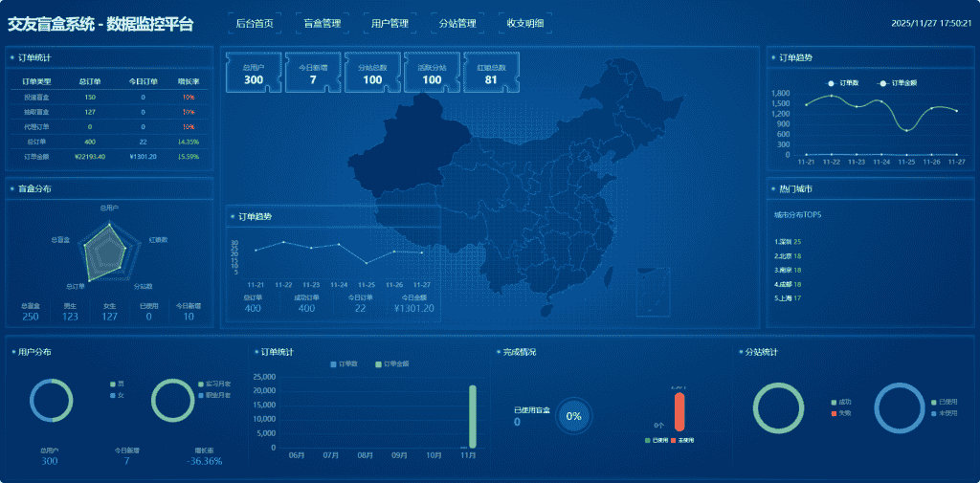Toggle the 未使用 legend in 分站统计
The height and width of the screenshot is (483, 980).
pos(944,413)
